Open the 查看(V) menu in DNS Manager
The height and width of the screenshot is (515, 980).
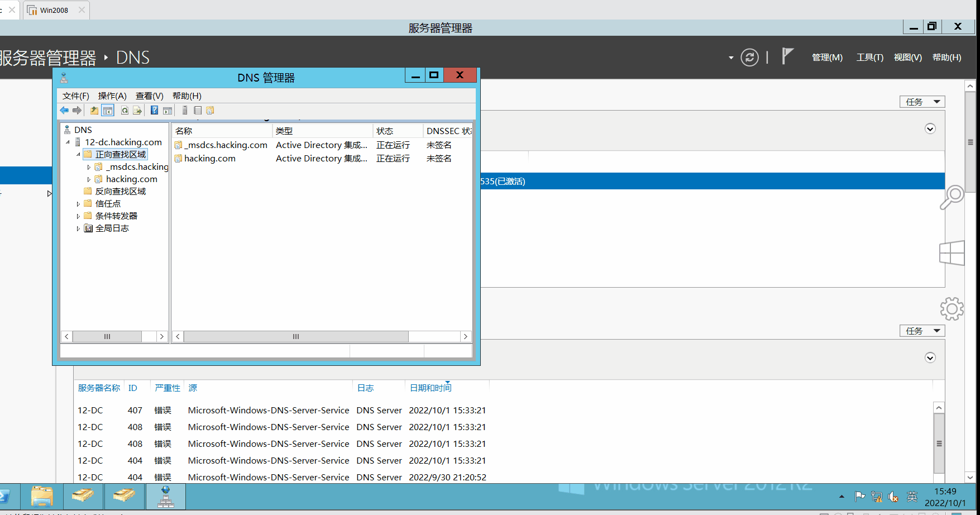coord(150,96)
